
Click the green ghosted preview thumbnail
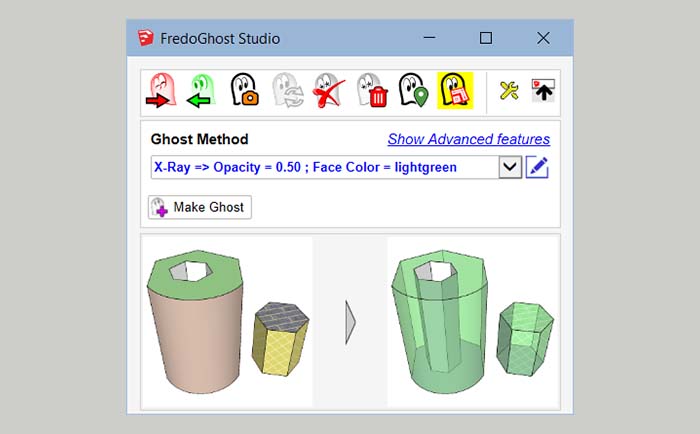point(472,320)
